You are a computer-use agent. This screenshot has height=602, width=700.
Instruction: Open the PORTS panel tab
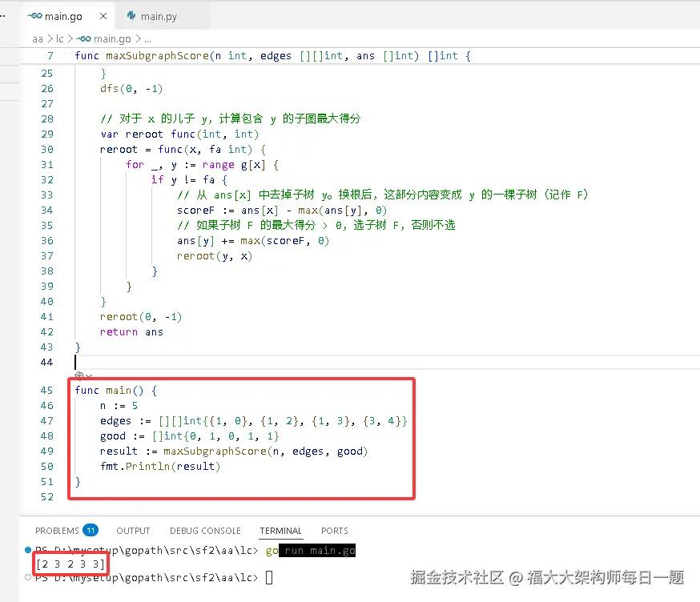point(334,531)
